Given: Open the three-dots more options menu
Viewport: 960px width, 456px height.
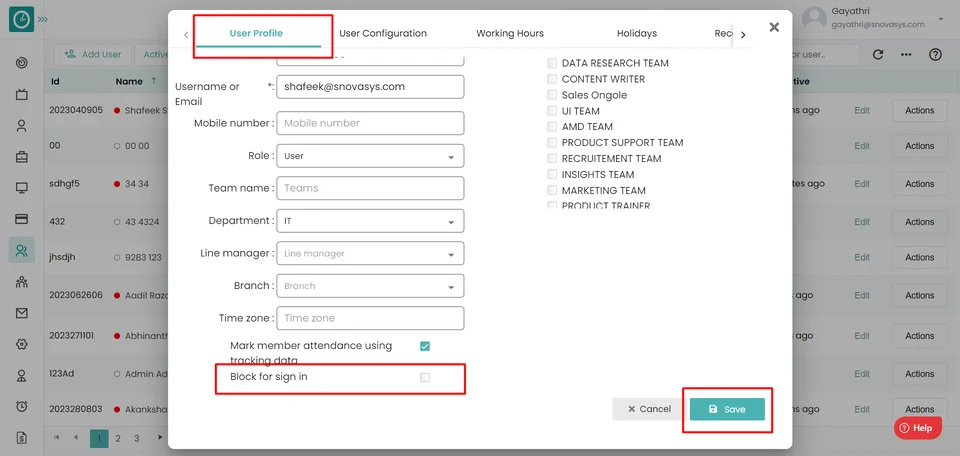Looking at the screenshot, I should (x=907, y=54).
